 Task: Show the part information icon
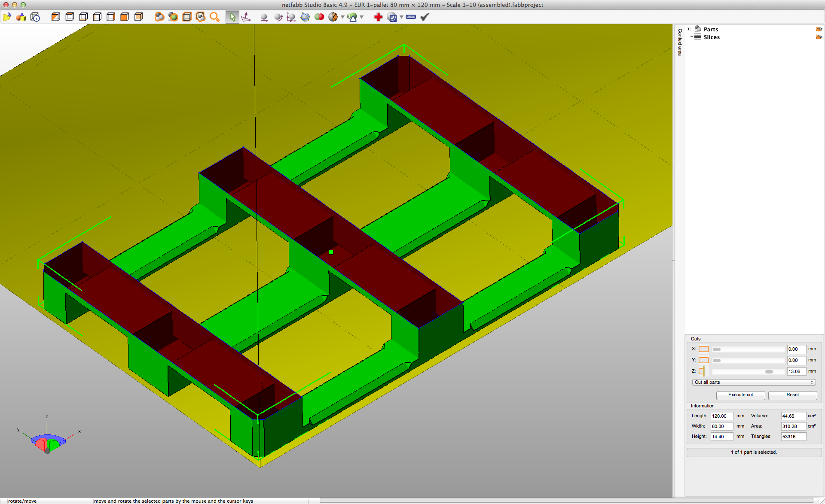coord(35,17)
